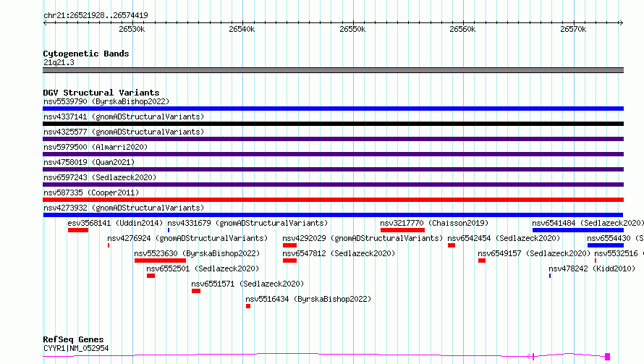Image resolution: width=644 pixels, height=364 pixels.
Task: Click the blue bar of nsv6541484
Action: pos(578,230)
